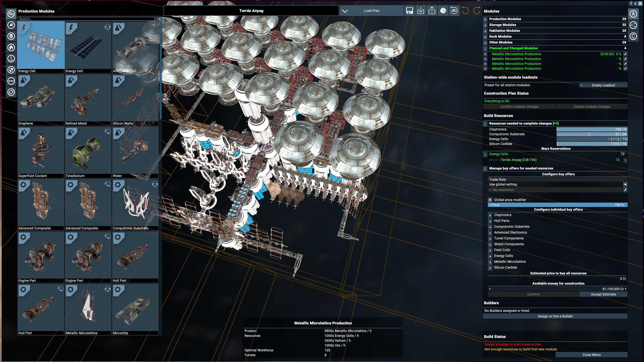Click the save plan floppy disk icon
The height and width of the screenshot is (362, 644).
410,11
